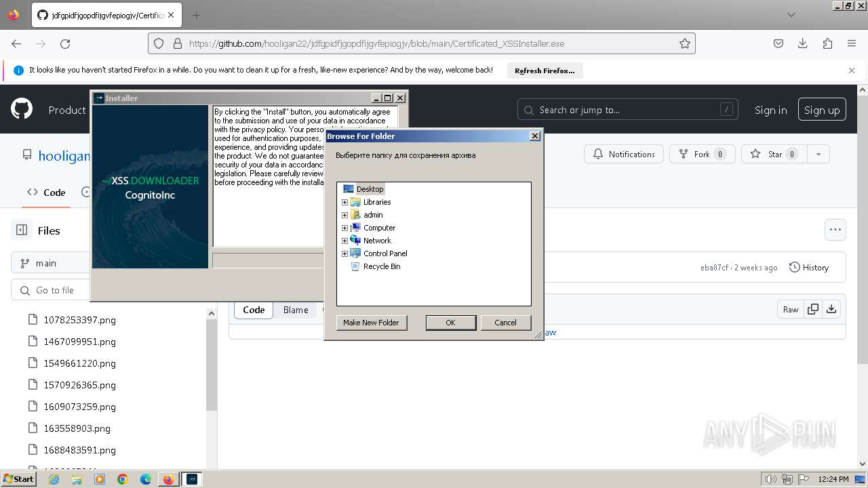The width and height of the screenshot is (868, 488).
Task: Focus the GitHub search field
Action: (x=628, y=110)
